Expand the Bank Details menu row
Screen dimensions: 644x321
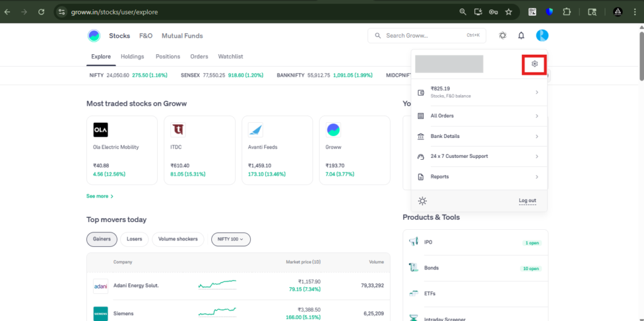[x=479, y=137]
